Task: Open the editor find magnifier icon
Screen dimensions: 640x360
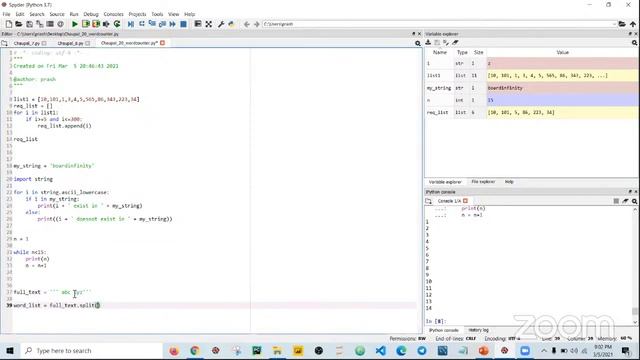Action: pos(418,43)
